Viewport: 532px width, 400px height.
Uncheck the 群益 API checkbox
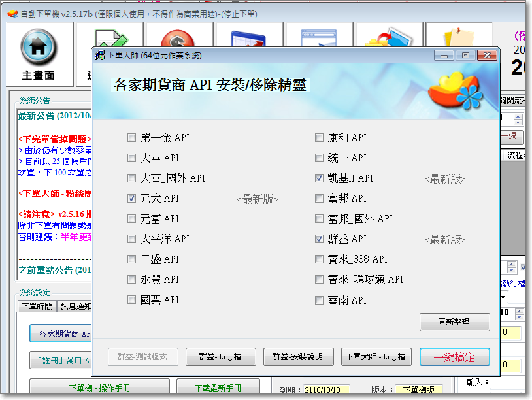pos(320,239)
